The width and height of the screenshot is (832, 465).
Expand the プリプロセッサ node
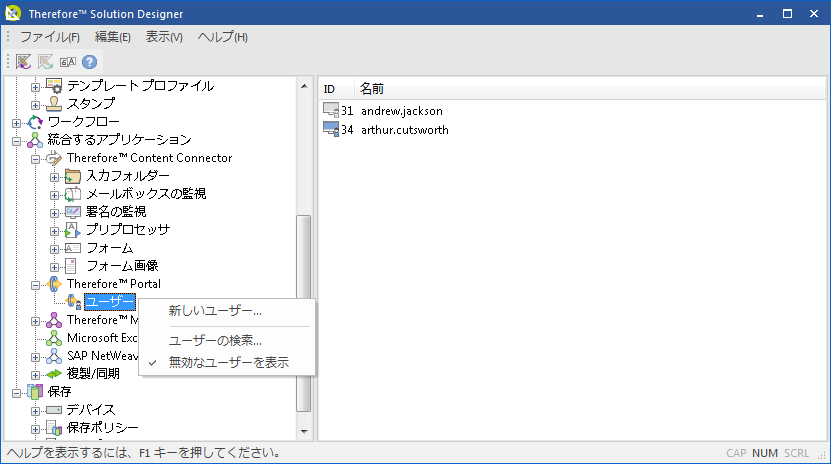coord(54,231)
